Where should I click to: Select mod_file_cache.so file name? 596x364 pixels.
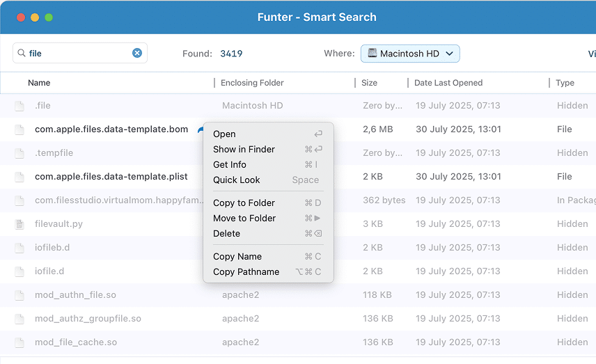[x=76, y=342]
